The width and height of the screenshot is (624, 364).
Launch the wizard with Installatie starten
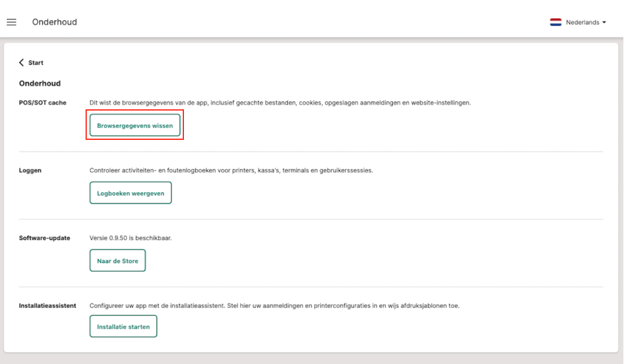coord(123,326)
